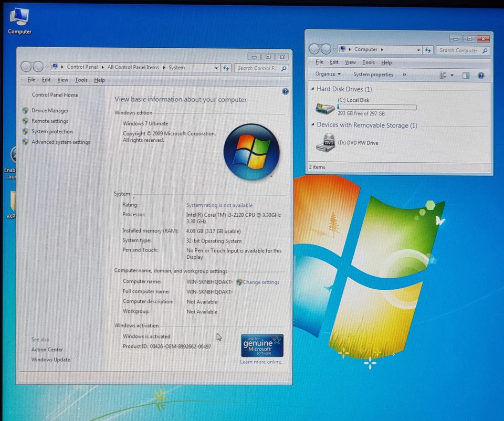Viewport: 504px width, 421px height.
Task: Click computer icon in Computer window address bar
Action: tap(342, 49)
